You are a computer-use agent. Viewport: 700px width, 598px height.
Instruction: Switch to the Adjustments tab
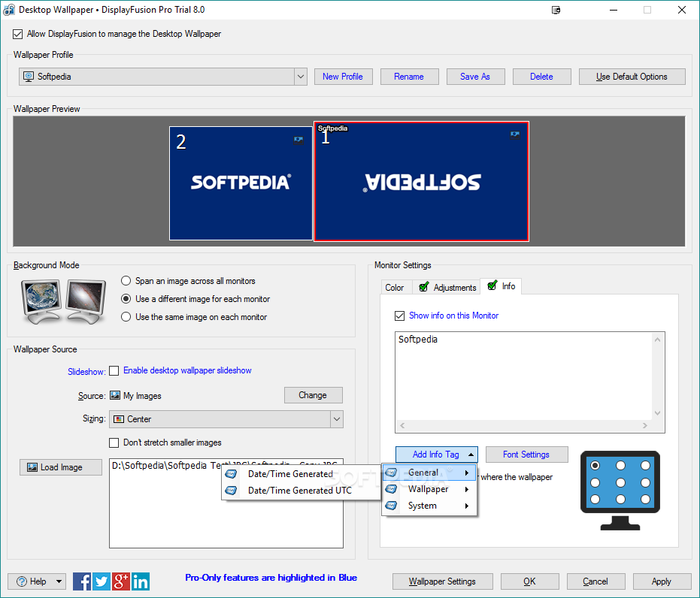point(447,288)
